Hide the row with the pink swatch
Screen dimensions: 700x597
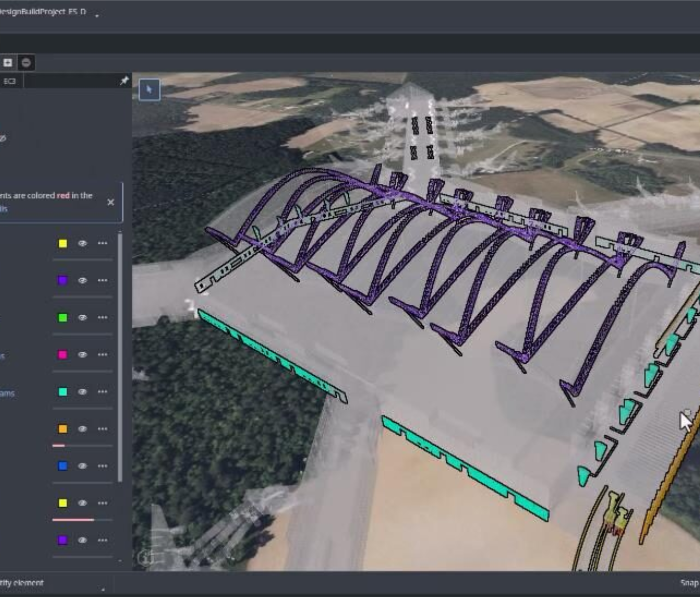pos(82,355)
